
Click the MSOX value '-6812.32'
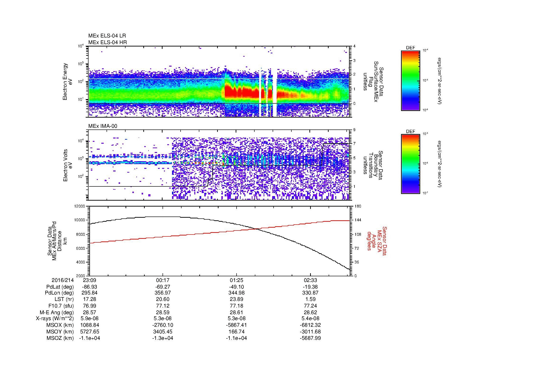(310, 325)
